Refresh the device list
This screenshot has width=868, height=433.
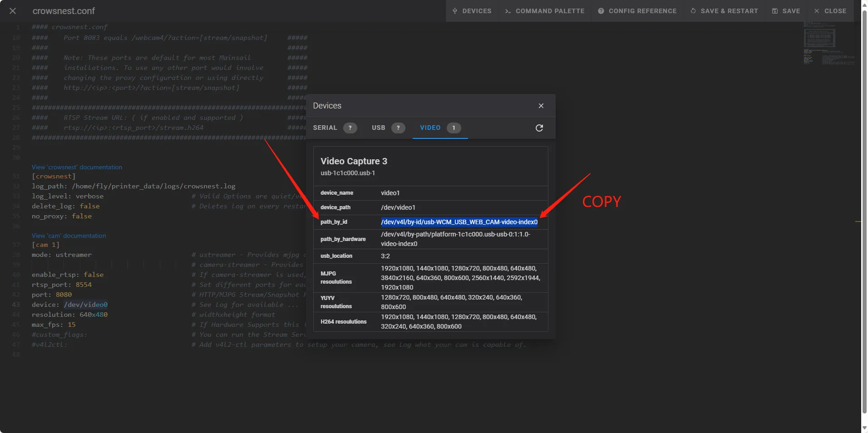click(x=539, y=128)
